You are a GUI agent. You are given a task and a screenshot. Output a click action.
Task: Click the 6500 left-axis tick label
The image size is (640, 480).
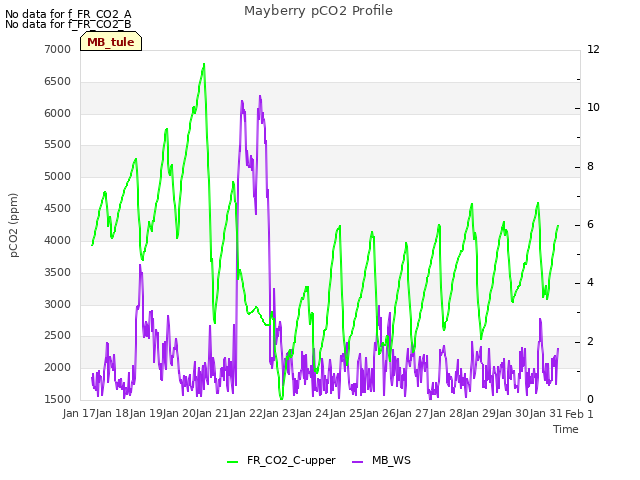click(x=58, y=81)
